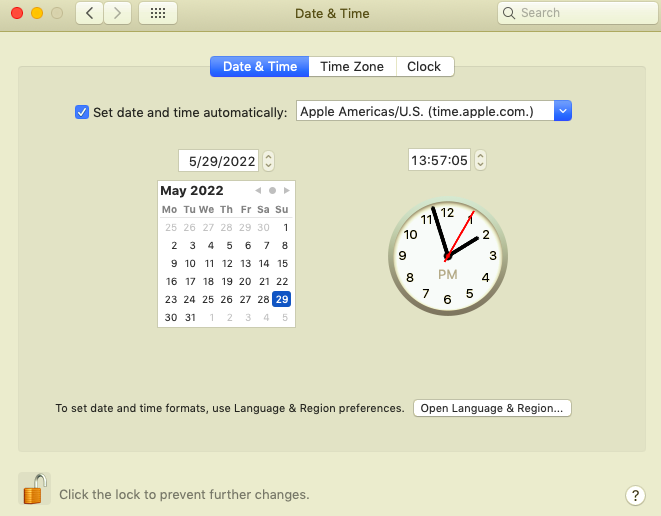The width and height of the screenshot is (661, 516).
Task: Select May 16 in the calendar
Action: pyautogui.click(x=171, y=282)
